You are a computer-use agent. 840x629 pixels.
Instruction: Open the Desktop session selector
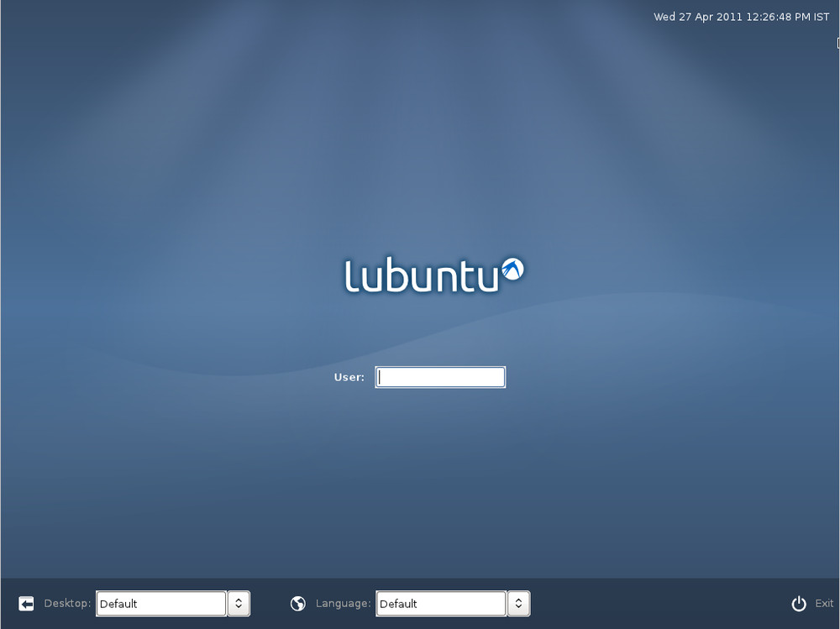click(x=160, y=603)
